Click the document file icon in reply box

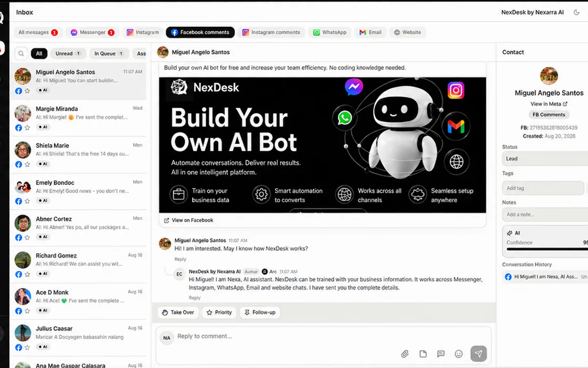click(x=423, y=354)
